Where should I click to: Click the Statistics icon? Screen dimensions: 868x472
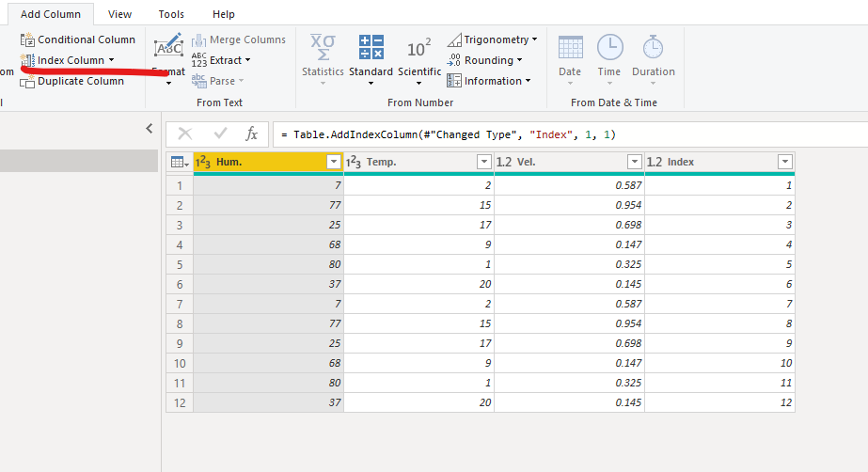point(323,46)
